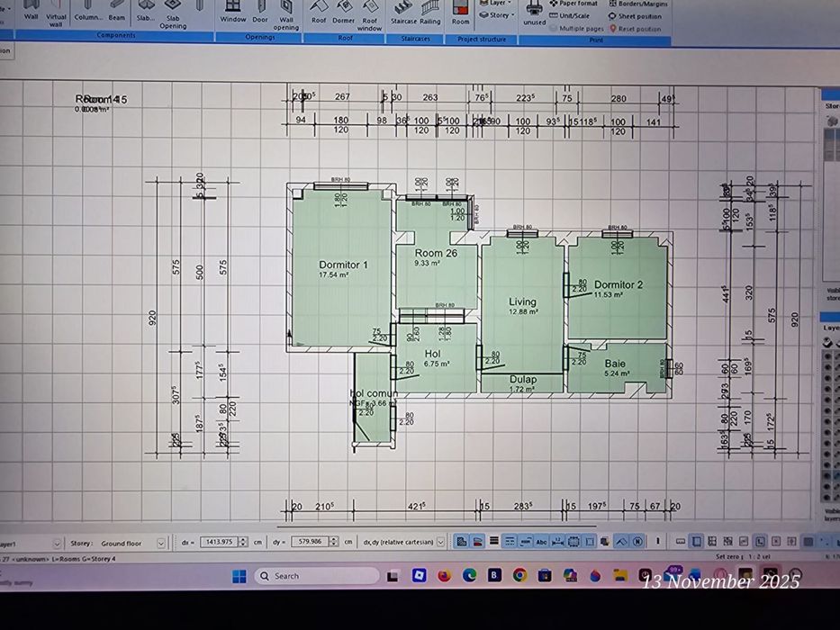Select the Dormer tool
Screen dimensions: 840x630
tap(343, 13)
